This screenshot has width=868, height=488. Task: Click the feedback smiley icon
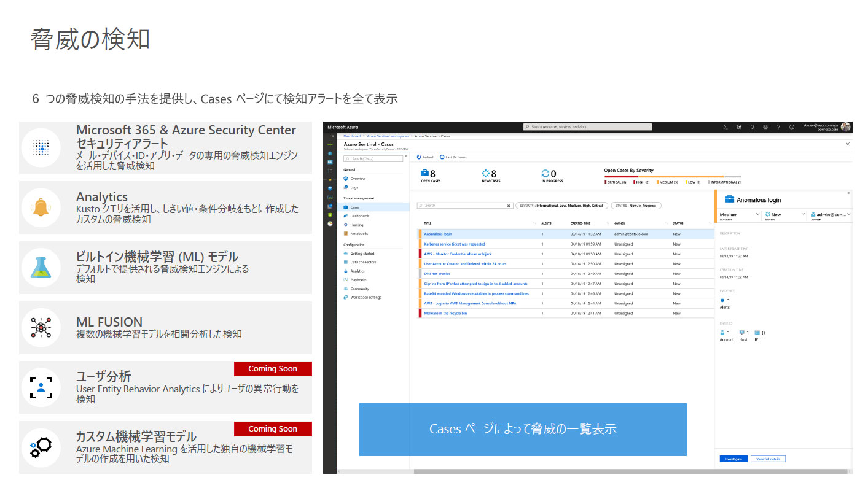792,127
